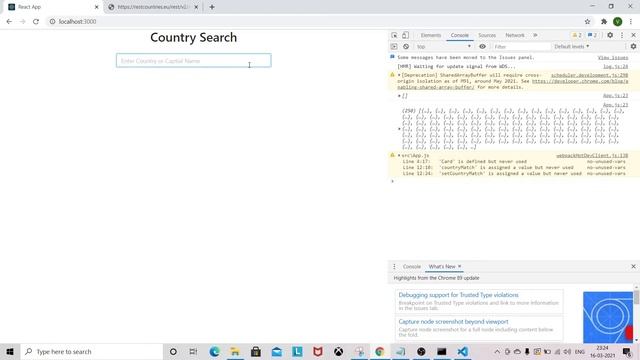Open the Windows Start menu
This screenshot has height=360, width=640.
tap(10, 351)
